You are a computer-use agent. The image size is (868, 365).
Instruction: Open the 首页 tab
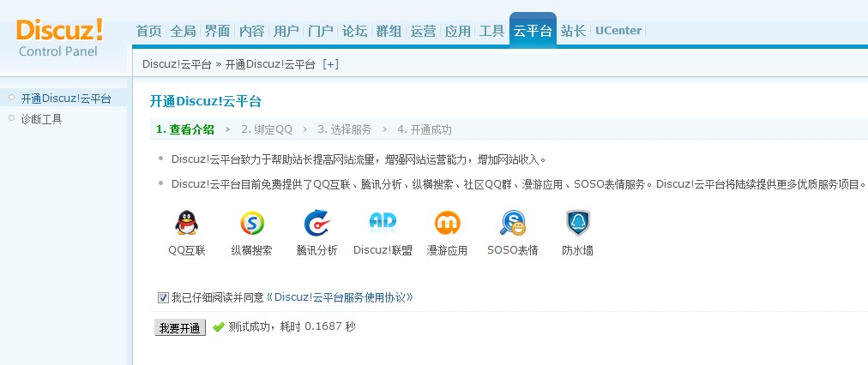[x=149, y=31]
